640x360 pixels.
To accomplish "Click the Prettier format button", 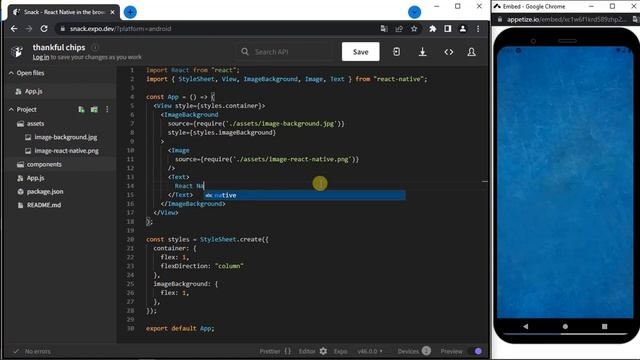I will pos(276,351).
